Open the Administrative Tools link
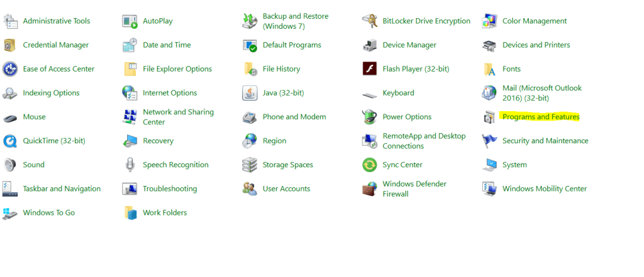 pyautogui.click(x=57, y=21)
